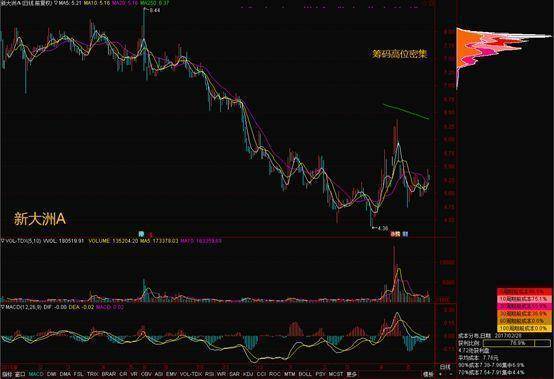Select the 100-period cost yellow swatch
The width and height of the screenshot is (554, 379).
(524, 328)
